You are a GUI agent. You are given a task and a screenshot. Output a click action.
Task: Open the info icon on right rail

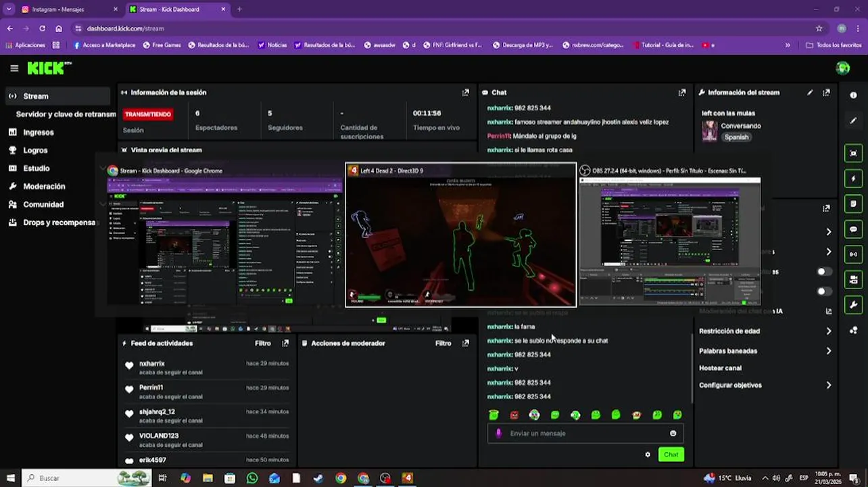point(853,95)
